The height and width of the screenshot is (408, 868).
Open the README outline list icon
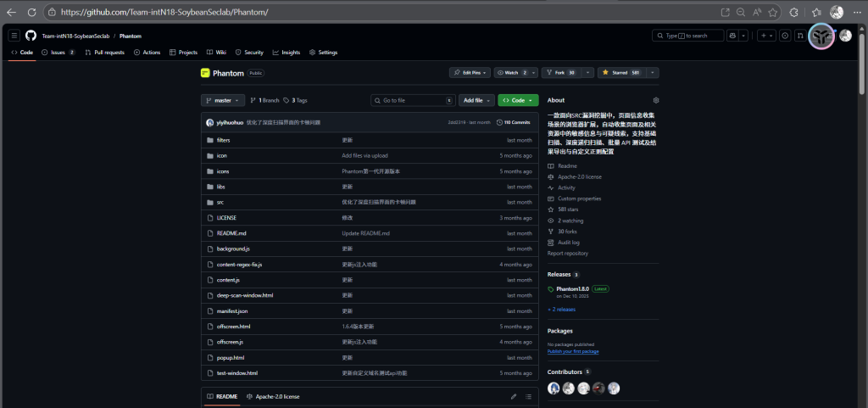click(529, 396)
